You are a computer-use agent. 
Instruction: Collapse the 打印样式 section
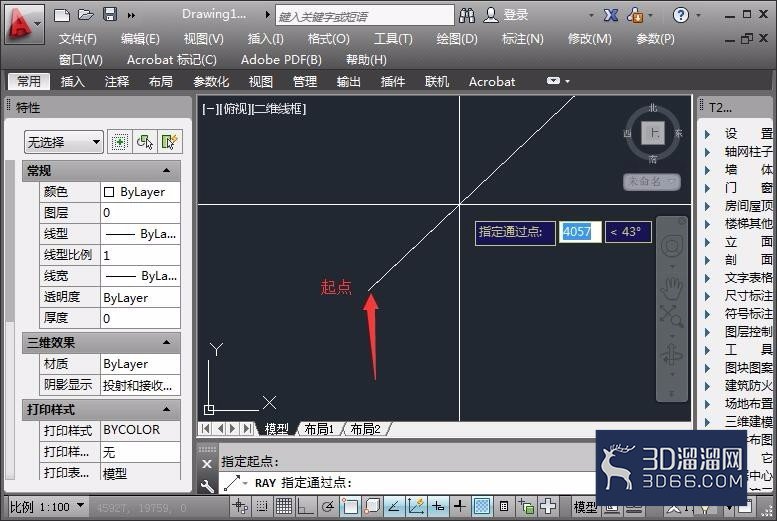coord(166,409)
